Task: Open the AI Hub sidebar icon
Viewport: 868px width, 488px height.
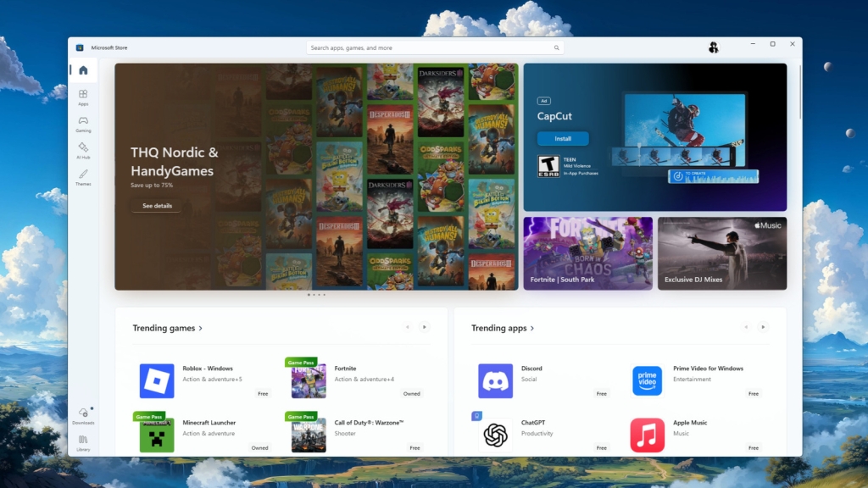Action: 83,150
